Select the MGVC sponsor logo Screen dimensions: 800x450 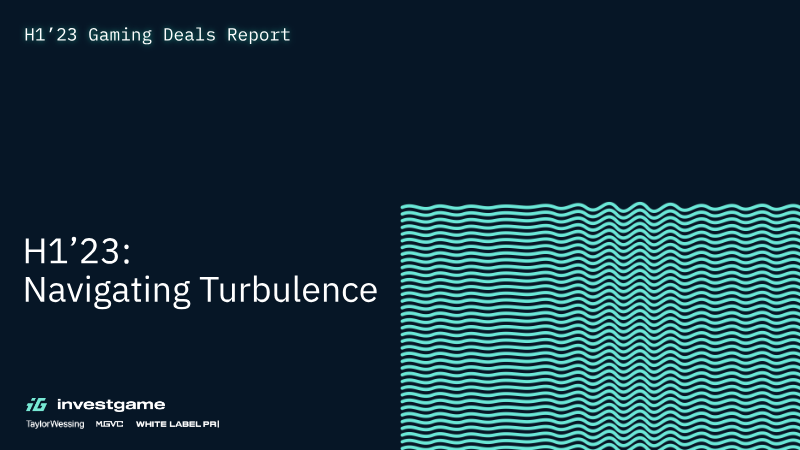[x=110, y=425]
